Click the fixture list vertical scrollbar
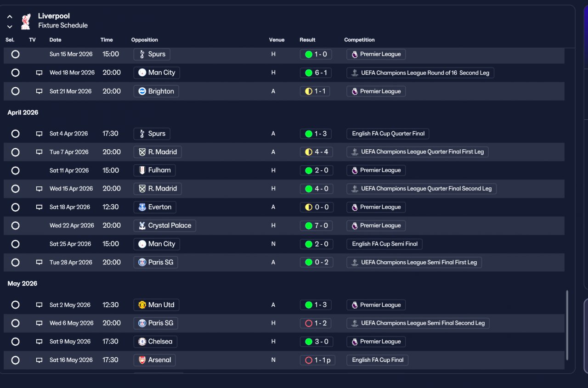588x388 pixels. coord(567,325)
